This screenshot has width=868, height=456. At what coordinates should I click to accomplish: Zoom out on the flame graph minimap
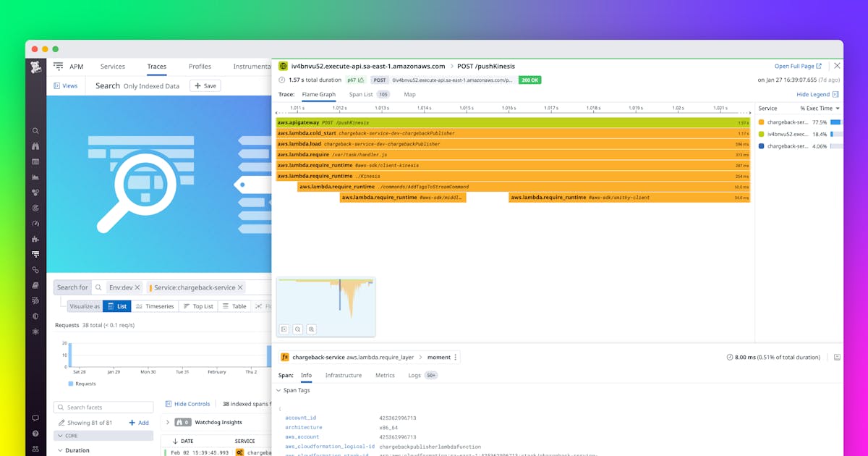(297, 329)
